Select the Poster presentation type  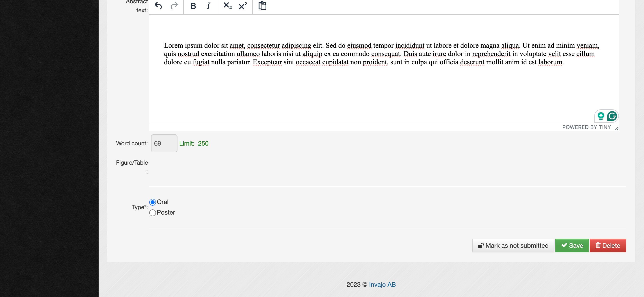[x=153, y=213]
